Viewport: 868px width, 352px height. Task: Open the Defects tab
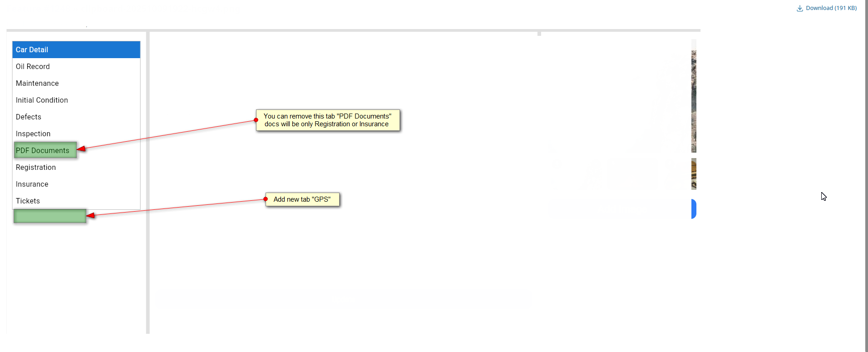click(x=29, y=117)
